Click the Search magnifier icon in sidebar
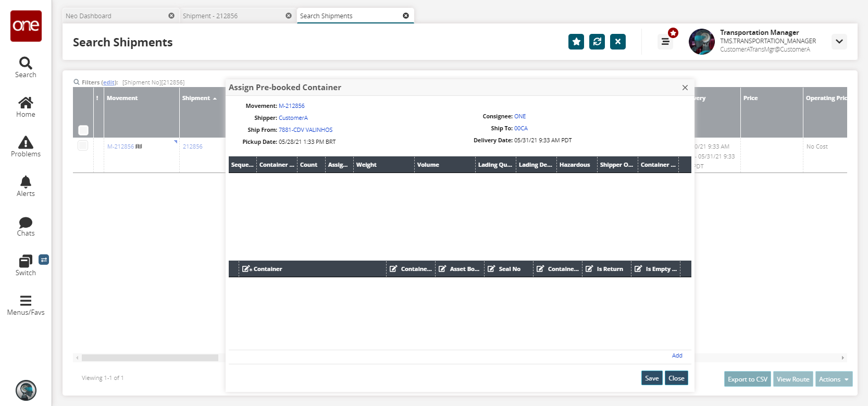Image resolution: width=868 pixels, height=406 pixels. (26, 64)
